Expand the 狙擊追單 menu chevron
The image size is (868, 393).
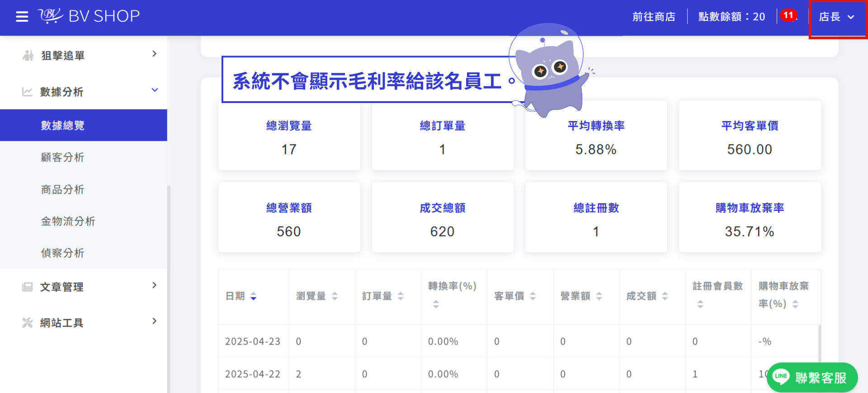[x=155, y=54]
